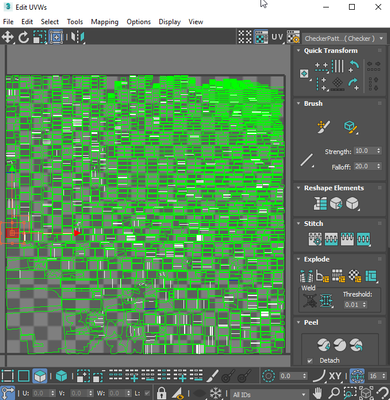Click Stitch To Source icon

coord(347,239)
